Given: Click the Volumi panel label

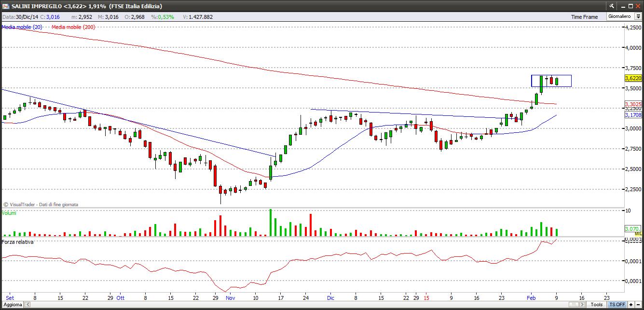Looking at the screenshot, I should [x=9, y=212].
